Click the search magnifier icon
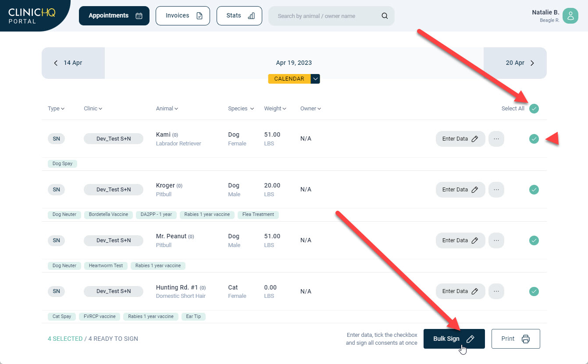 [385, 16]
